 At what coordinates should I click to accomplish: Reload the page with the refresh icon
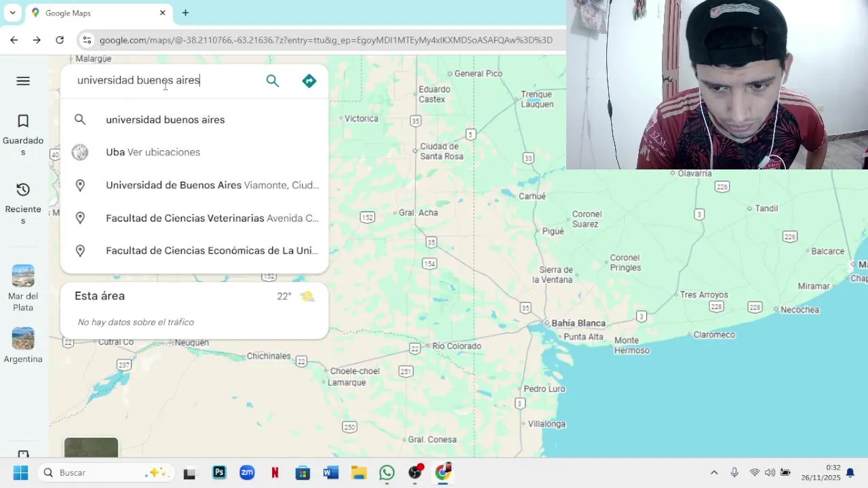coord(60,40)
